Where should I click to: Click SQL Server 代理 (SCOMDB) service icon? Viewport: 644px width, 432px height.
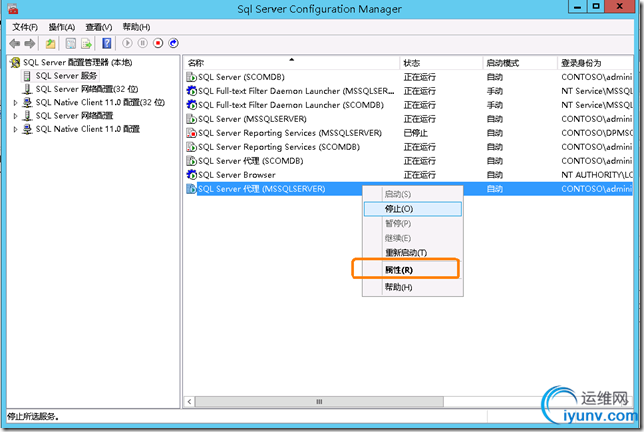coord(191,161)
